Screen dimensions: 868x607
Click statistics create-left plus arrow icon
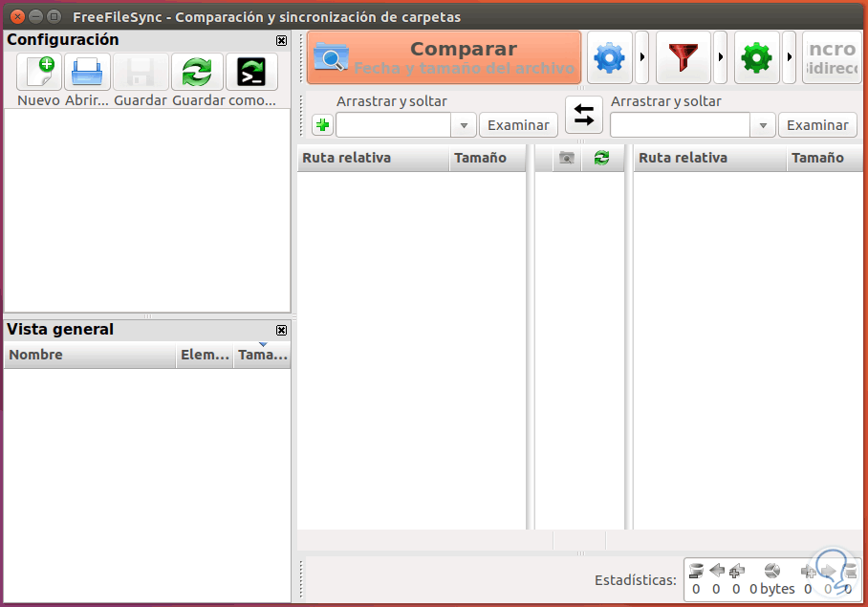(x=737, y=571)
